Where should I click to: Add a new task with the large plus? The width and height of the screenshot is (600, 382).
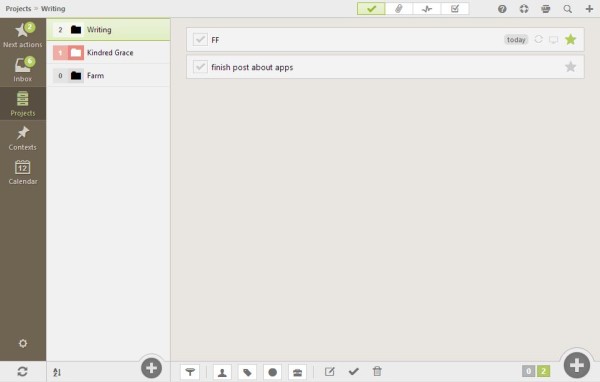[x=576, y=365]
